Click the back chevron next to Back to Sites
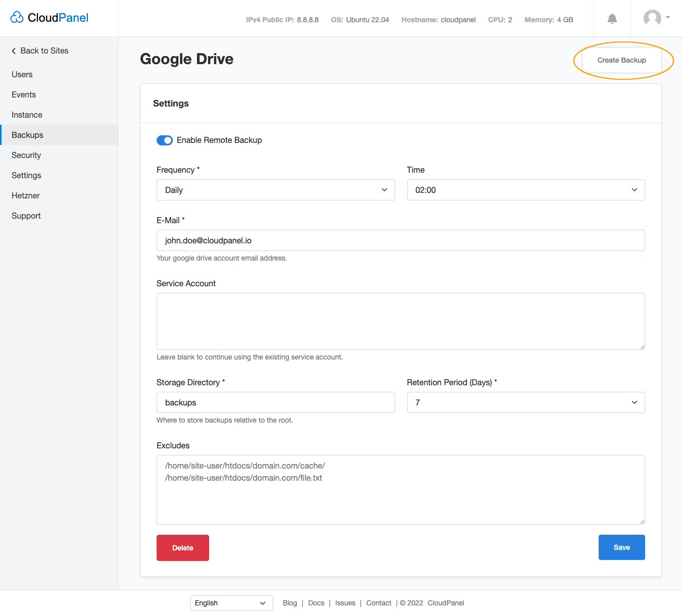The image size is (683, 616). pyautogui.click(x=13, y=50)
